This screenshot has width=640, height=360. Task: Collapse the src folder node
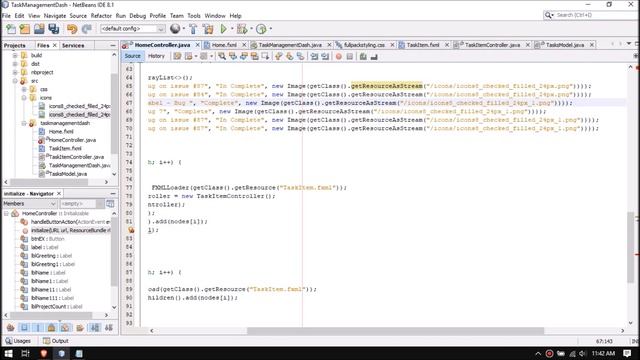point(15,81)
